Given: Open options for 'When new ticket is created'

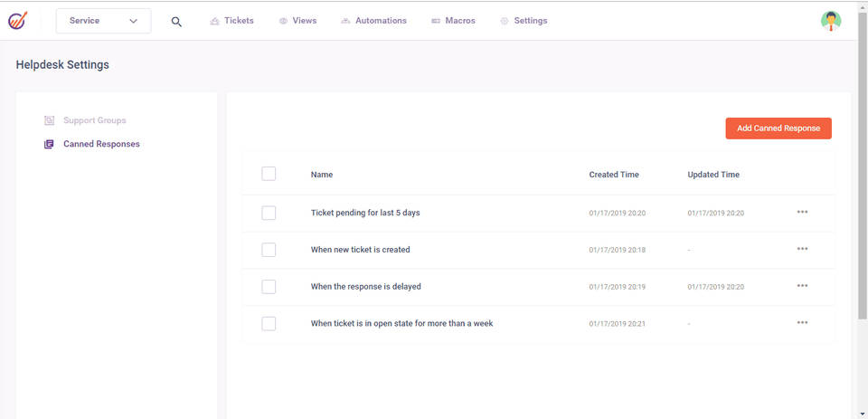Looking at the screenshot, I should click(802, 249).
